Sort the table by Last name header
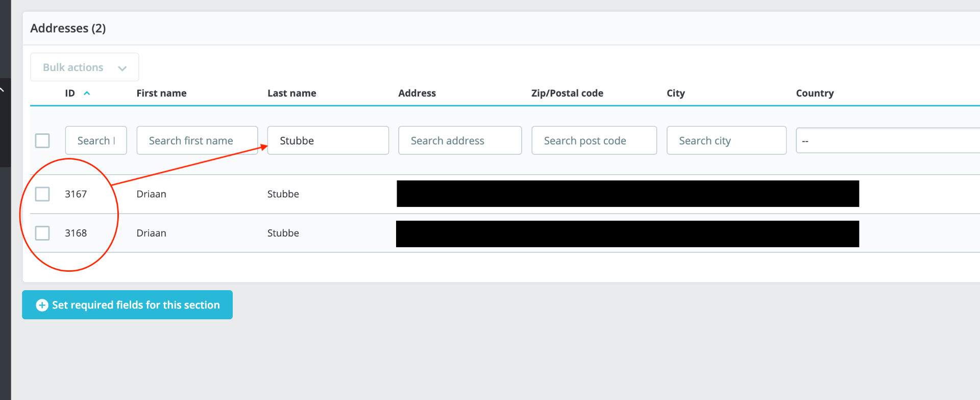The height and width of the screenshot is (400, 980). 291,93
